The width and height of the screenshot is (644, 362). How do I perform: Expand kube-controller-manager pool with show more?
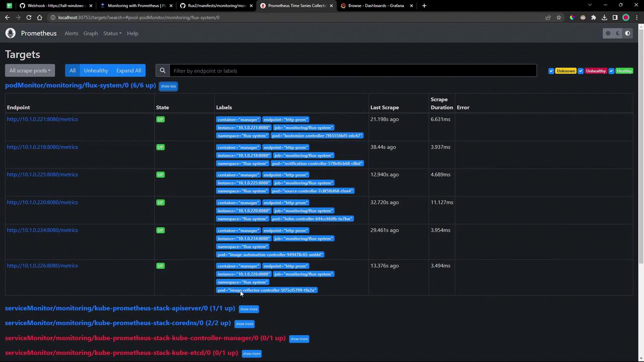[x=299, y=339]
